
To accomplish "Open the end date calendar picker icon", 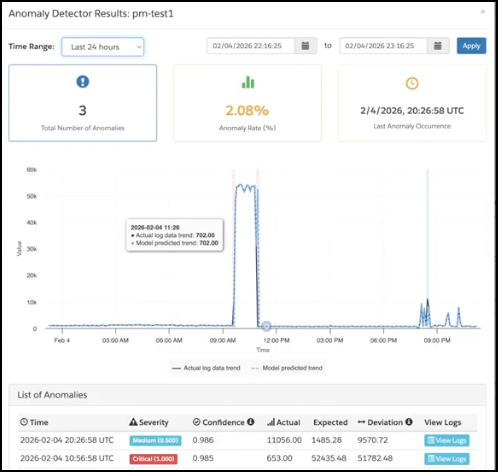I will [x=438, y=46].
